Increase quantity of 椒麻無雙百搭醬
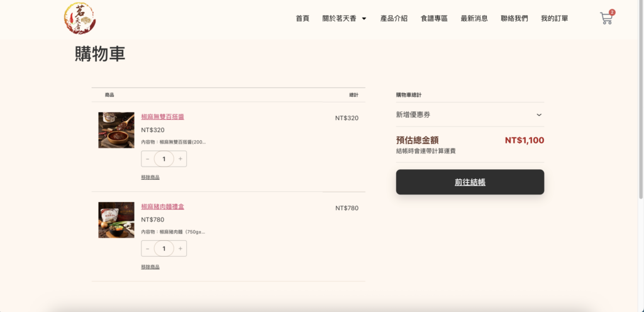Viewport: 644px width, 312px height. click(180, 159)
